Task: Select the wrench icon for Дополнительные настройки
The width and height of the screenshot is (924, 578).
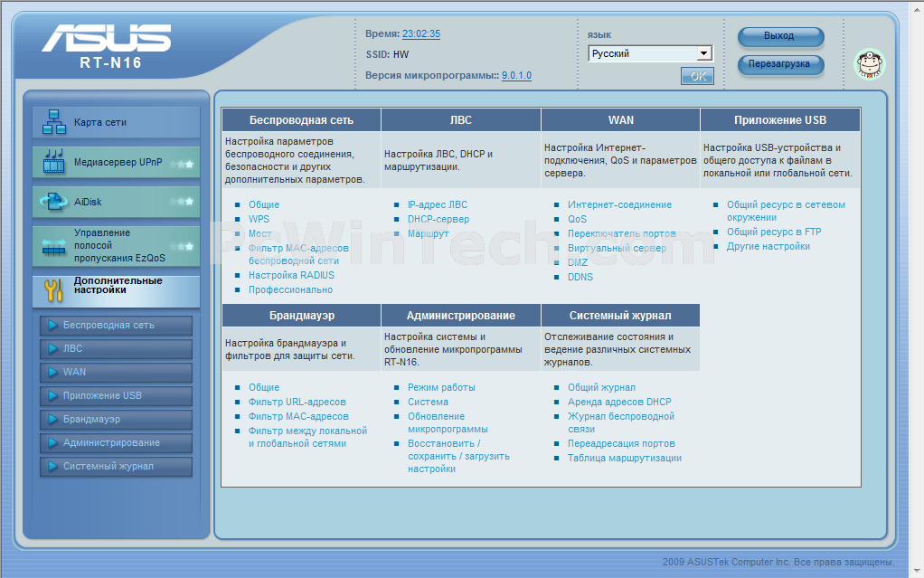Action: pos(53,290)
